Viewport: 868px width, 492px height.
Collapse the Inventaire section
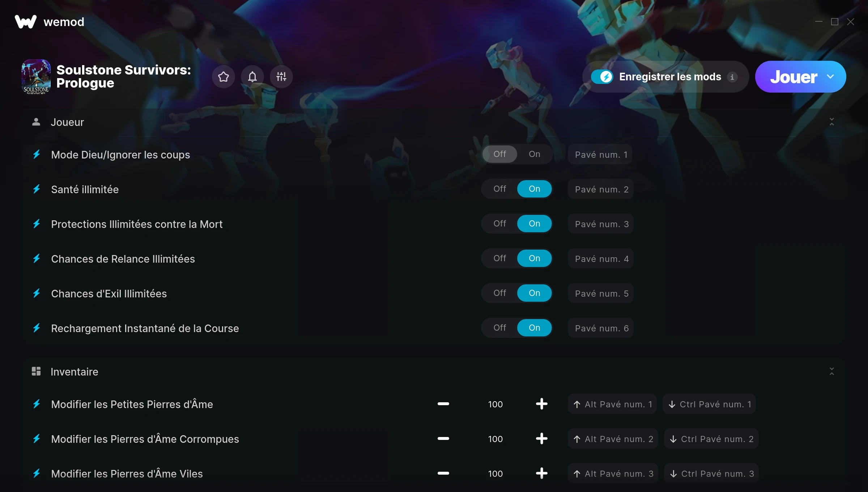click(x=831, y=372)
